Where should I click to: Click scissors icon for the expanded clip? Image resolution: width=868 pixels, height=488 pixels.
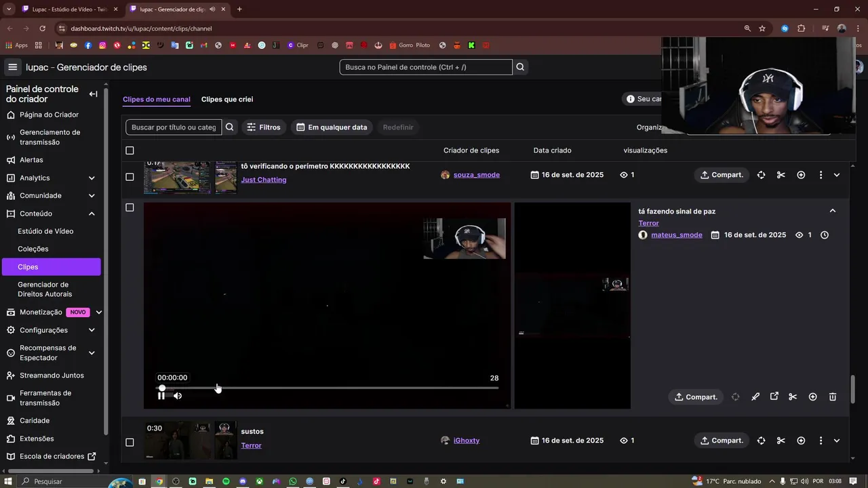(x=793, y=397)
